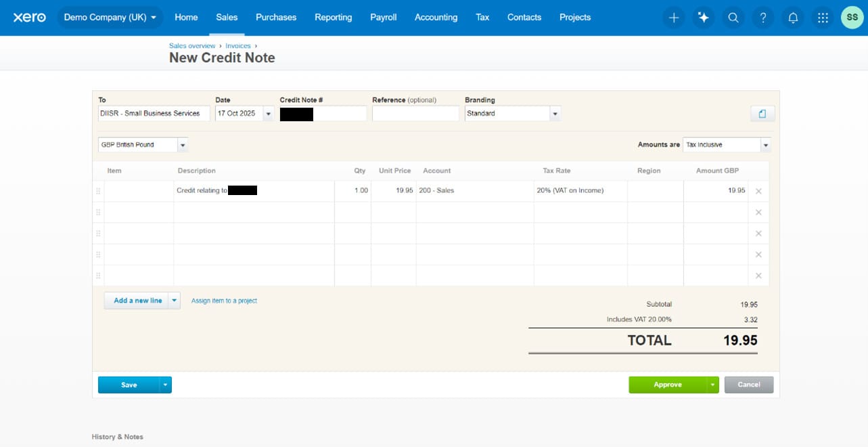Open the help menu question mark

click(x=763, y=18)
